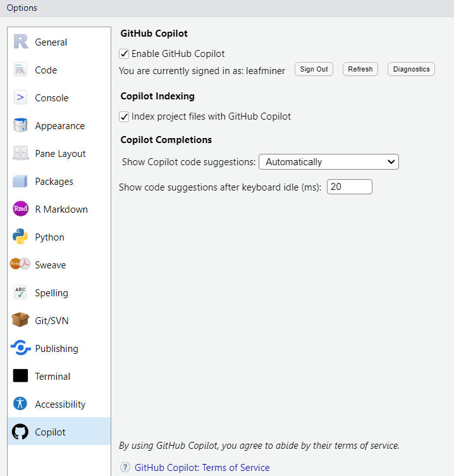Select the Code document icon
454x476 pixels.
pyautogui.click(x=20, y=70)
